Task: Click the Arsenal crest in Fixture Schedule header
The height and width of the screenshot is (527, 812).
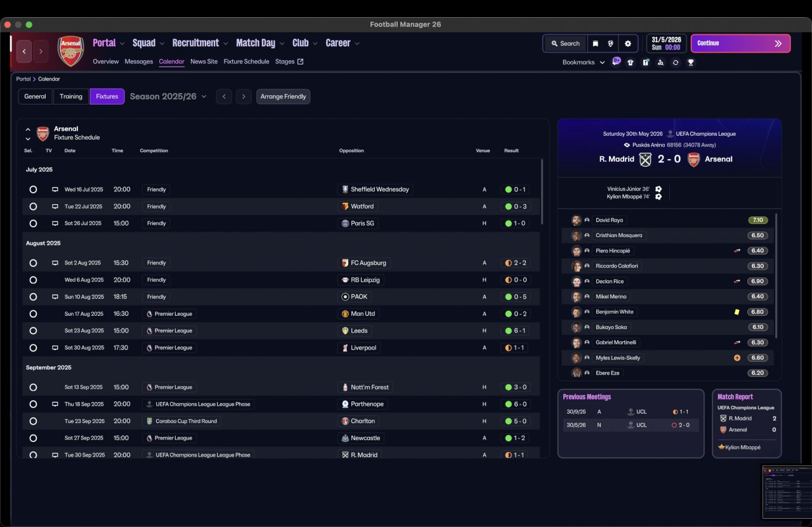Action: tap(43, 133)
